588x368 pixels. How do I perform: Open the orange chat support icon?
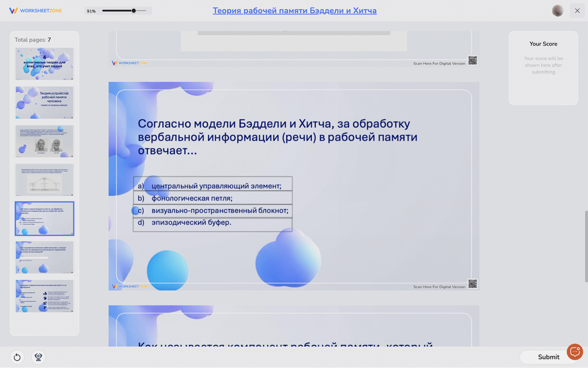coord(575,352)
